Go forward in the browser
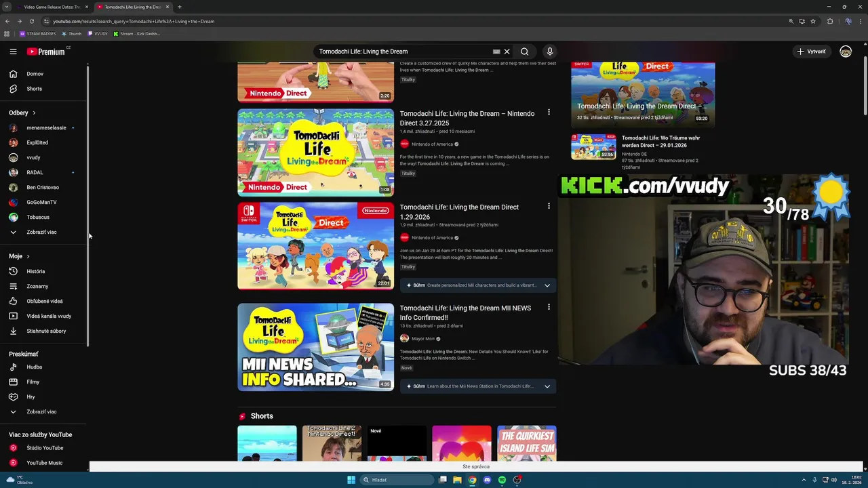868x488 pixels. tap(19, 21)
